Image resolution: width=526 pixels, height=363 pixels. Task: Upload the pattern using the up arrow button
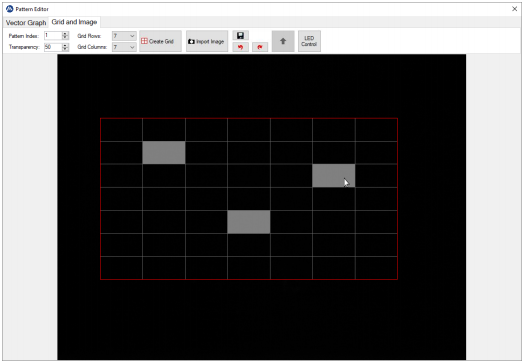pos(283,41)
